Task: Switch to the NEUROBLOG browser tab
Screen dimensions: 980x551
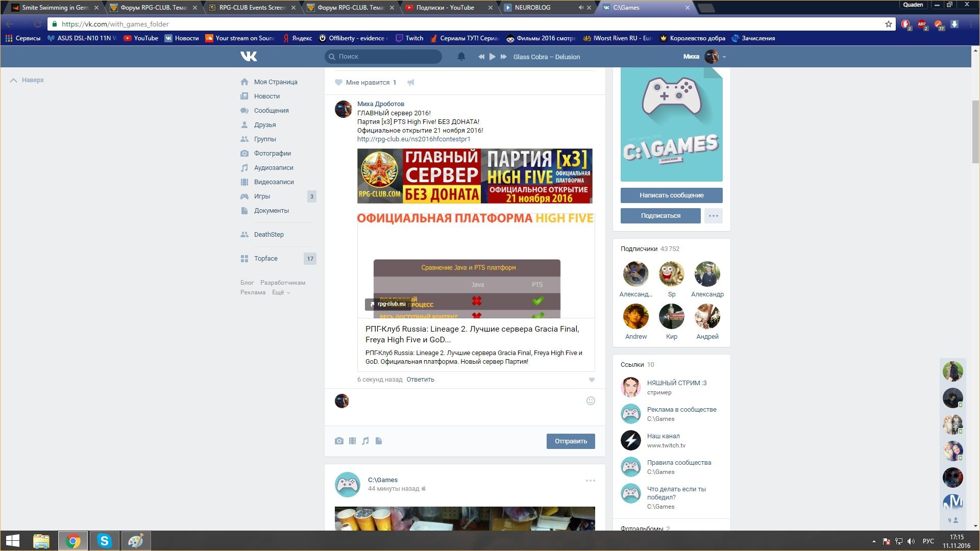Action: click(532, 8)
